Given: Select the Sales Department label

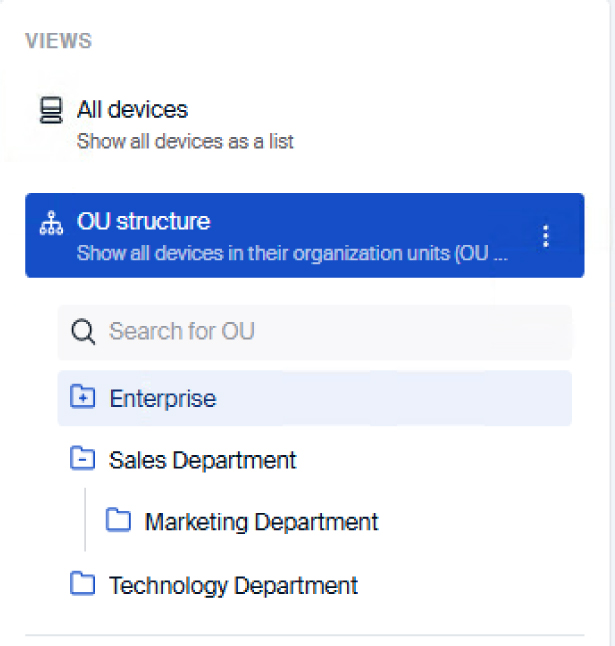Looking at the screenshot, I should click(202, 460).
